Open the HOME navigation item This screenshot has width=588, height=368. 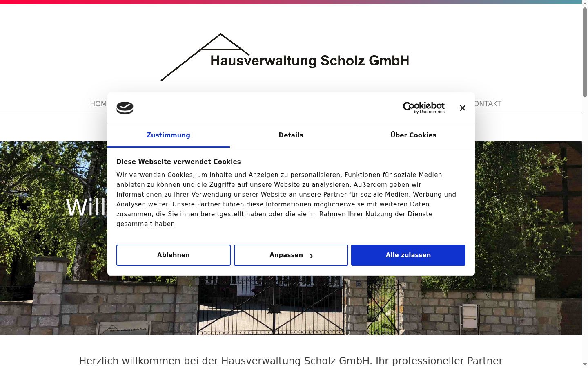(98, 104)
